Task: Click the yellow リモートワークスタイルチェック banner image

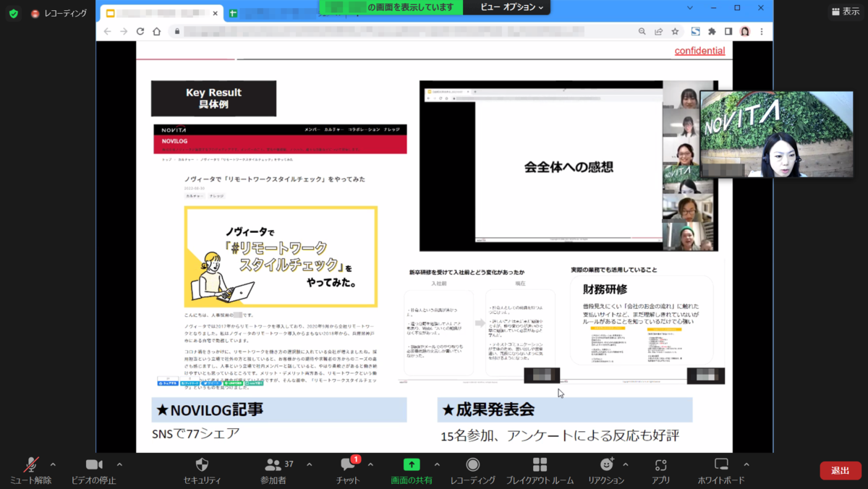Action: [x=281, y=257]
